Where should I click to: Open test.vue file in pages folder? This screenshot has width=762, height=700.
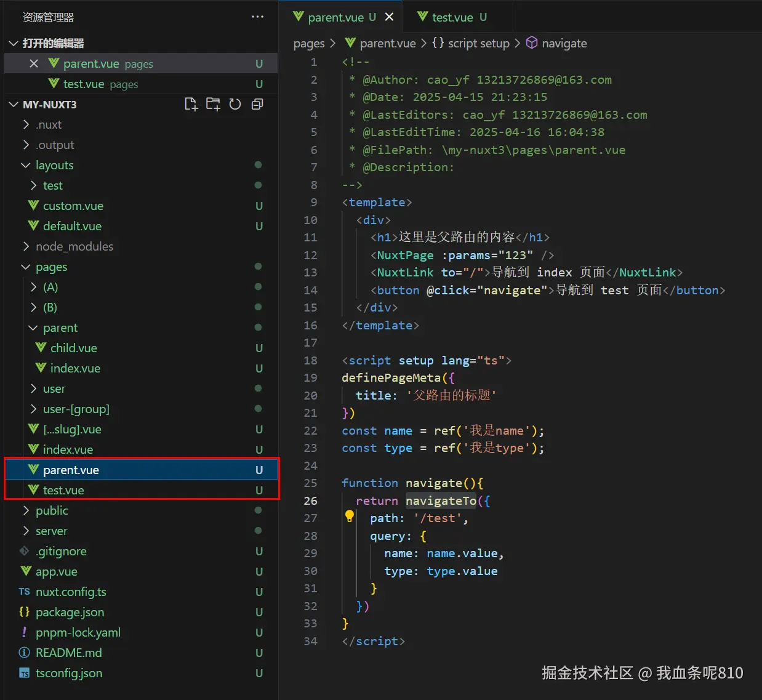point(141,490)
